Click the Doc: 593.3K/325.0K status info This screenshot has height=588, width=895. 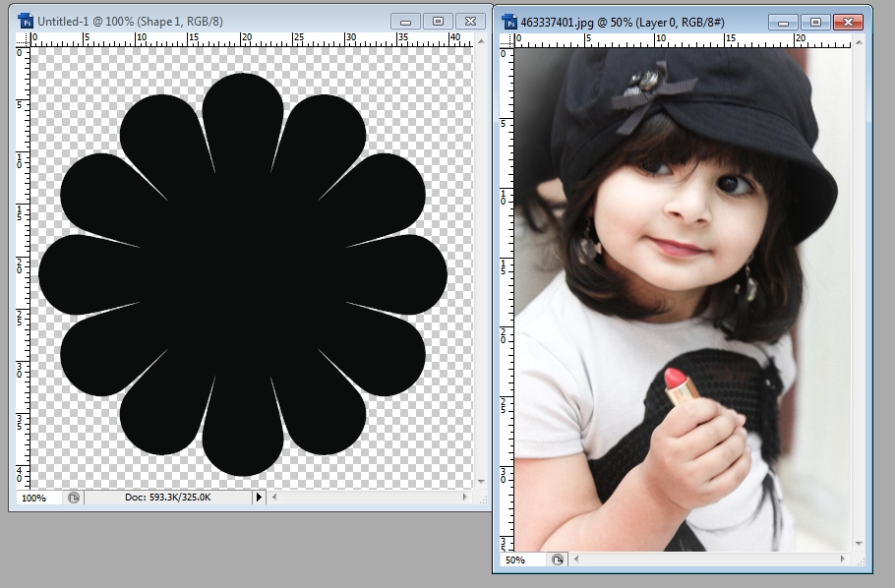pyautogui.click(x=167, y=498)
